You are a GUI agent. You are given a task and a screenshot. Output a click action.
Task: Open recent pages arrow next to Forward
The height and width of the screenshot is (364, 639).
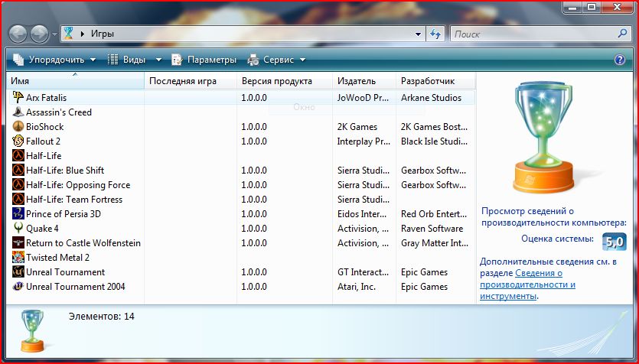pyautogui.click(x=55, y=34)
